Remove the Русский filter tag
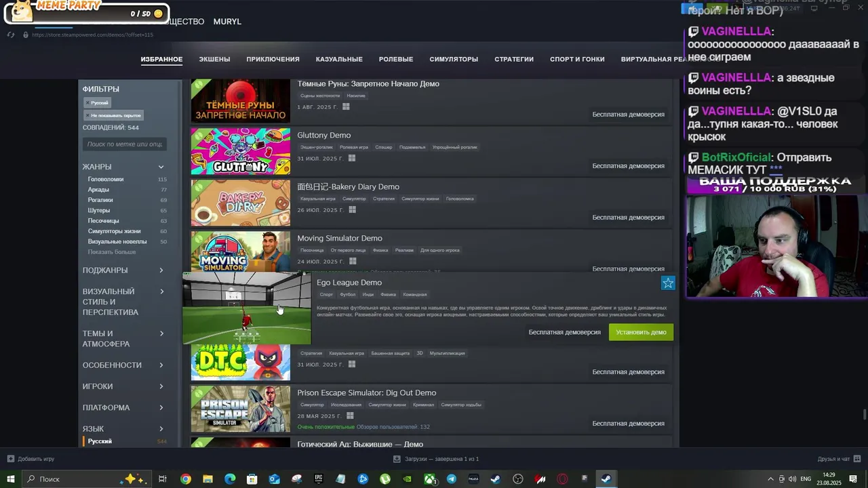This screenshot has width=868, height=488. point(97,102)
